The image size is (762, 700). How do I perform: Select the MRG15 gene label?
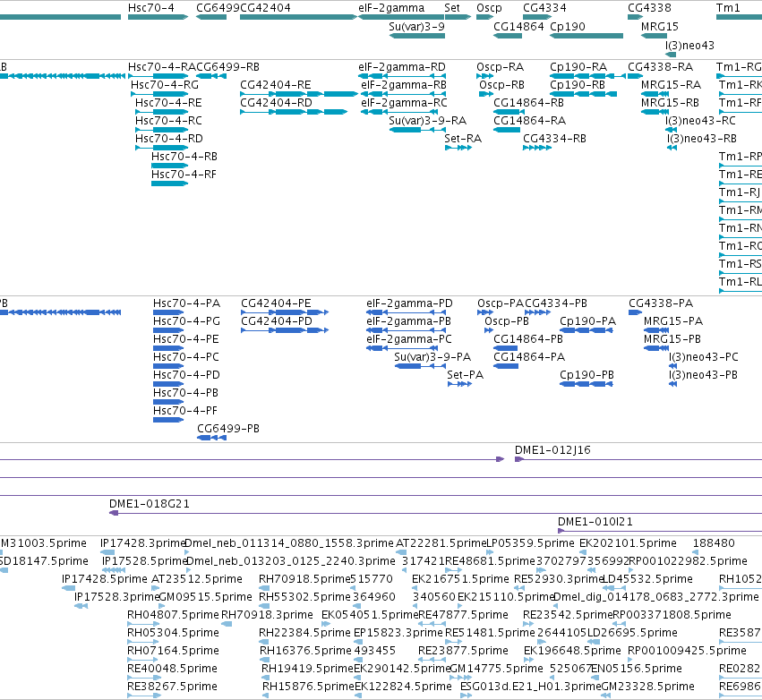[659, 27]
